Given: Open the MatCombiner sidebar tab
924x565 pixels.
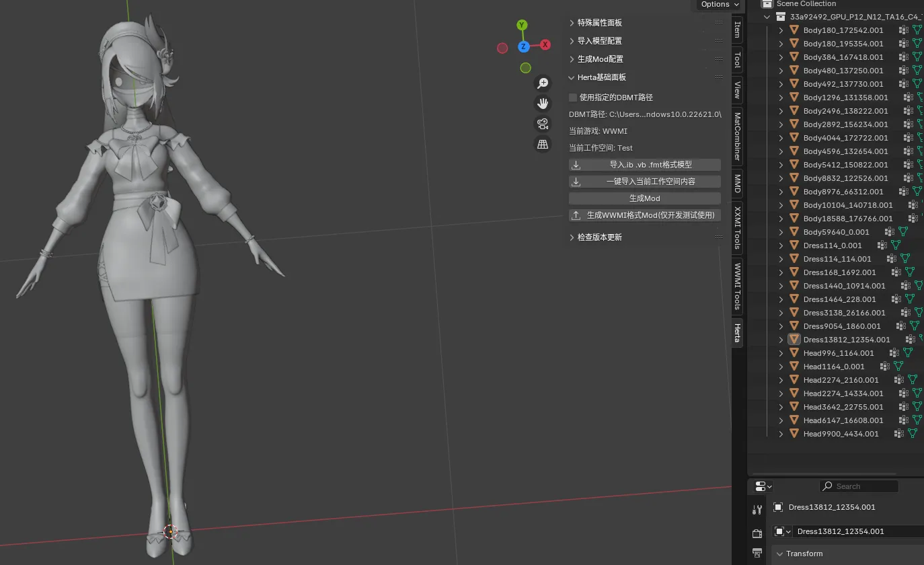Looking at the screenshot, I should [x=738, y=136].
